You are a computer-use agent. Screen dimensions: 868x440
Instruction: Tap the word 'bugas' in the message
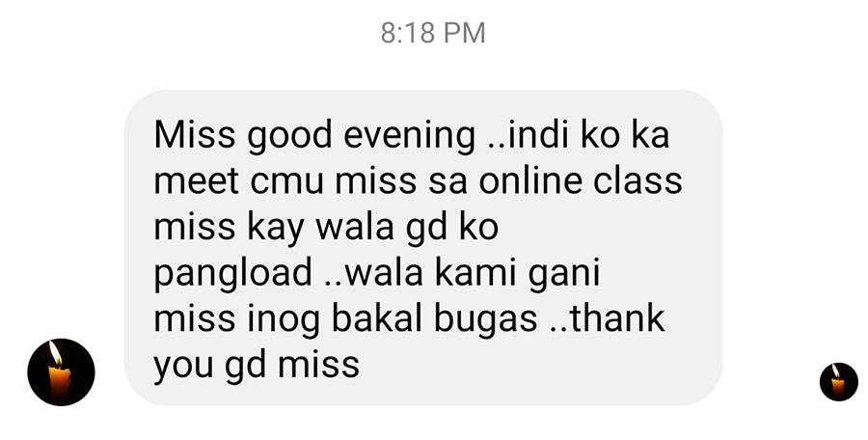point(485,320)
